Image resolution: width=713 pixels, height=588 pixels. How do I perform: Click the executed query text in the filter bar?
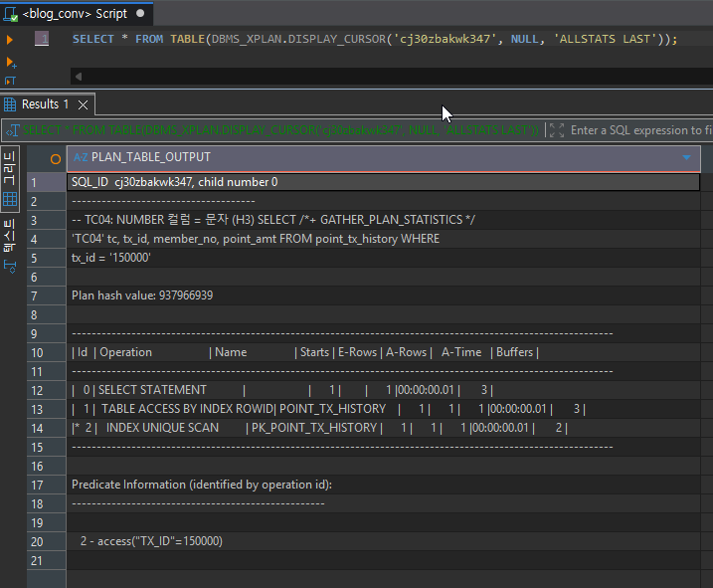tap(280, 130)
